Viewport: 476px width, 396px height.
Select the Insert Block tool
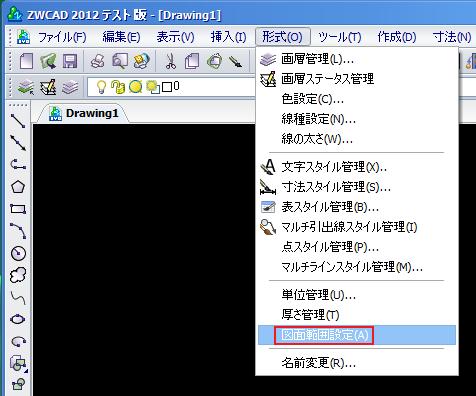18,363
